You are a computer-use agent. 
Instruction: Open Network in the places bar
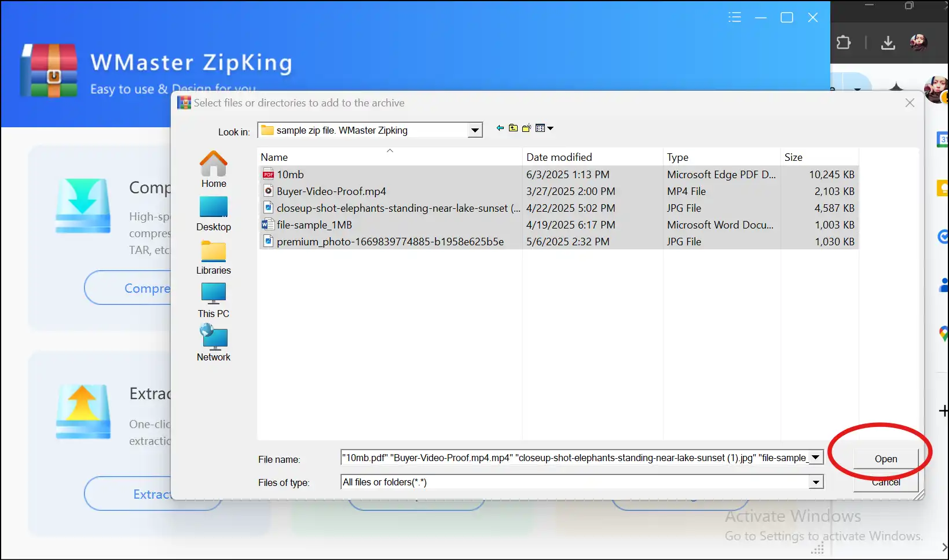click(214, 343)
